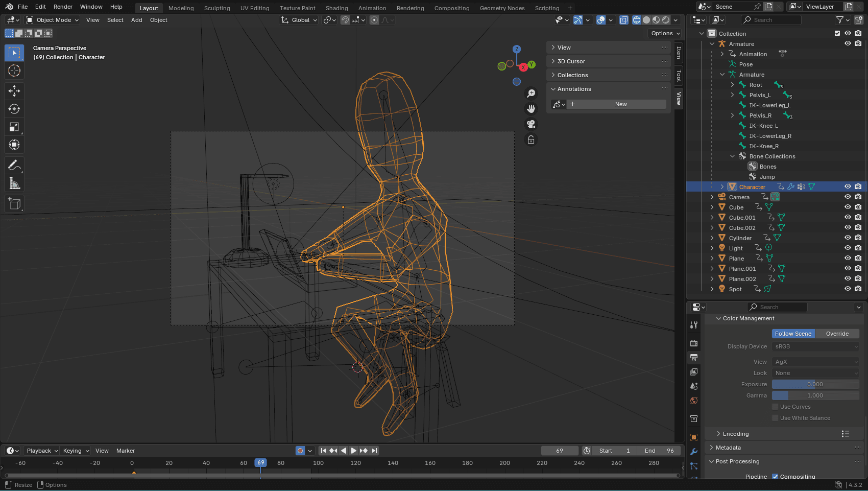Viewport: 868px width, 491px height.
Task: Open the Render properties tab icon
Action: click(x=694, y=343)
